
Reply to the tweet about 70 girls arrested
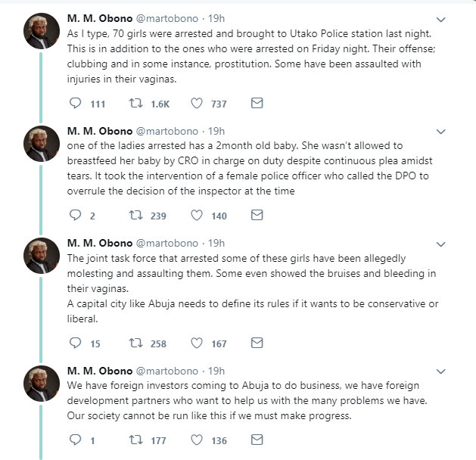tap(75, 104)
